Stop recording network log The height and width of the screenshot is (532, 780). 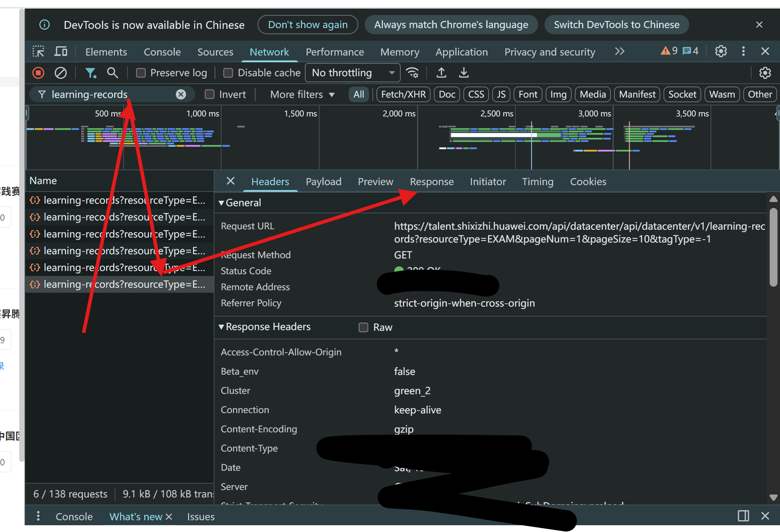coord(38,73)
